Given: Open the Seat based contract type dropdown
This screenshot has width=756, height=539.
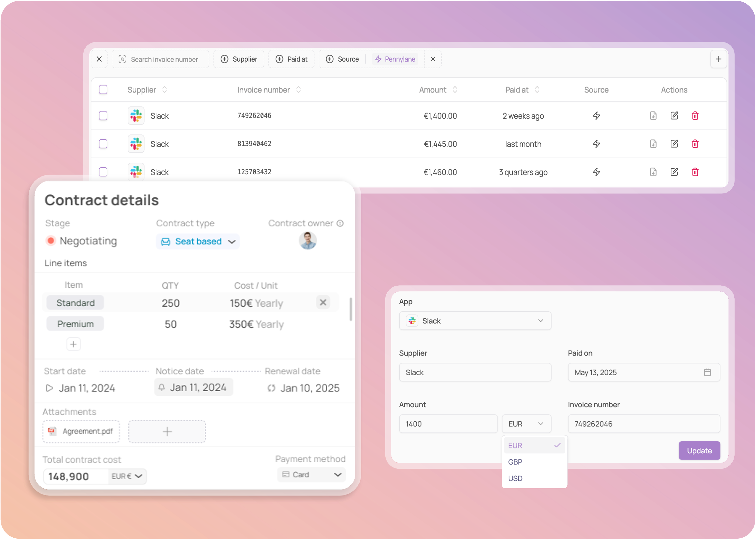Looking at the screenshot, I should click(198, 241).
